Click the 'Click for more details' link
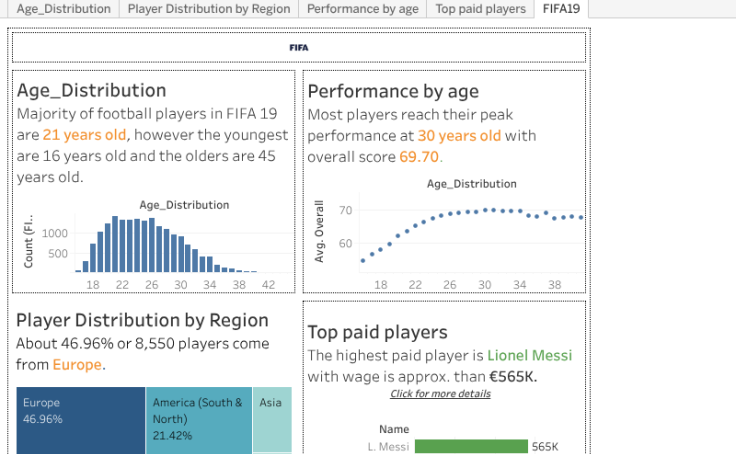 pos(440,394)
